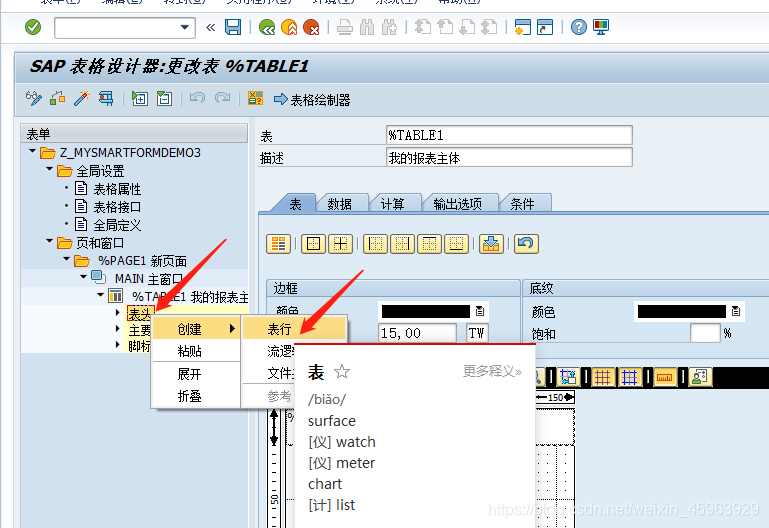Click the blue Help question mark icon

pyautogui.click(x=579, y=27)
